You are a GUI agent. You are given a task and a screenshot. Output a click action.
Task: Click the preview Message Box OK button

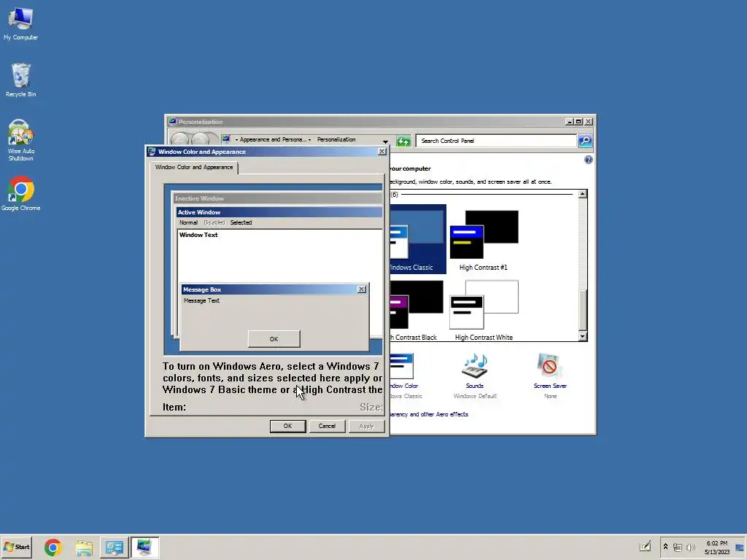[x=274, y=339]
